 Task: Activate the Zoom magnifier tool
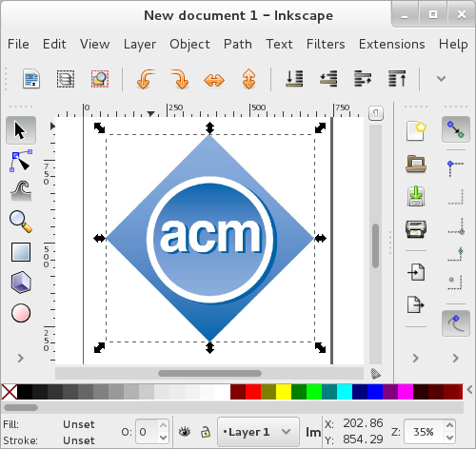(x=21, y=222)
